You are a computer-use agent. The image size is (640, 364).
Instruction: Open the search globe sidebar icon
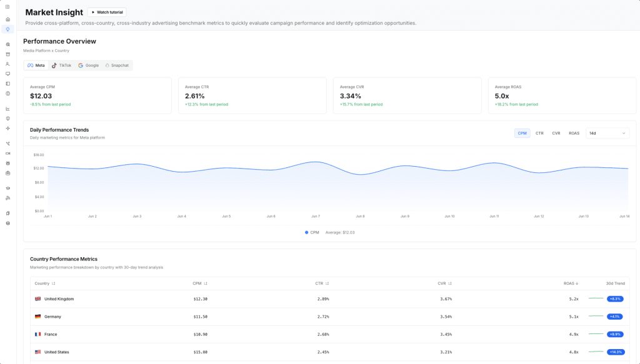coord(7,44)
